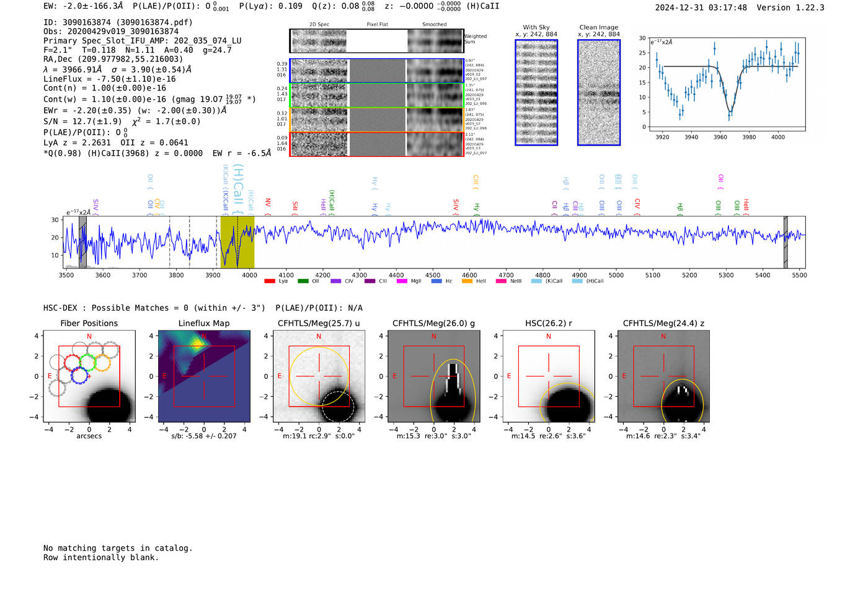The image size is (868, 591).
Task: Select the Weighted Sum 2D spectrum row
Action: [377, 41]
